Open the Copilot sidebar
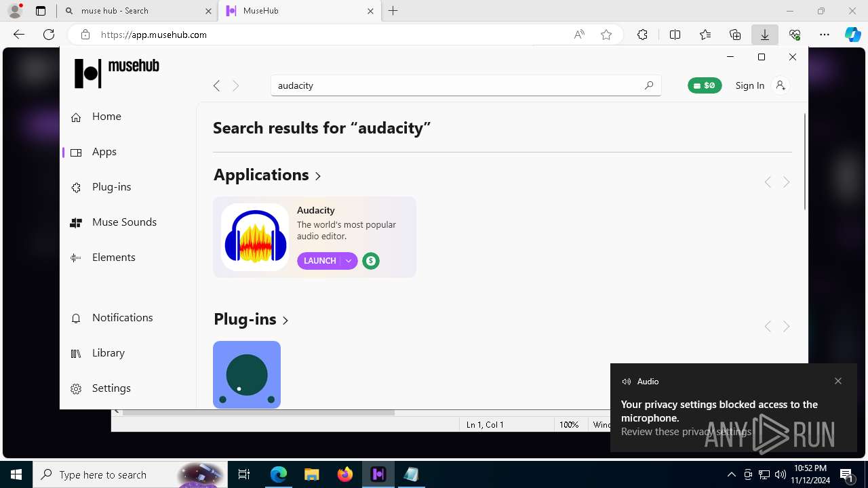 coord(852,35)
